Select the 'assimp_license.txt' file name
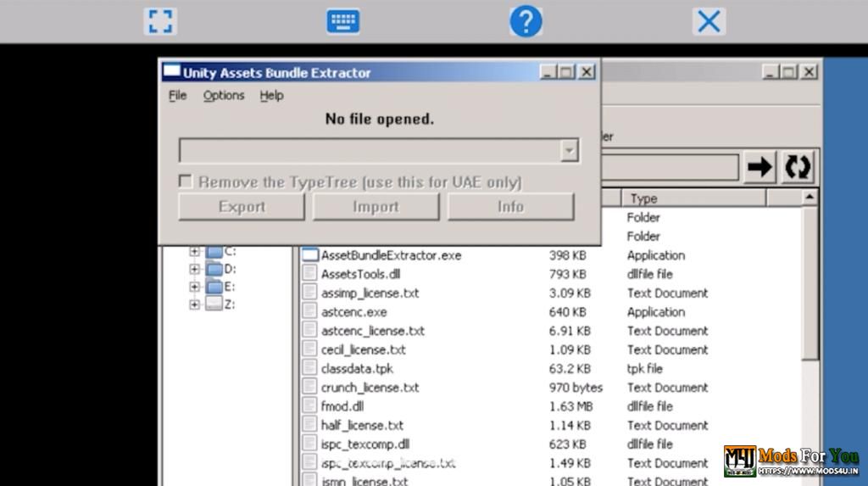 click(x=370, y=293)
